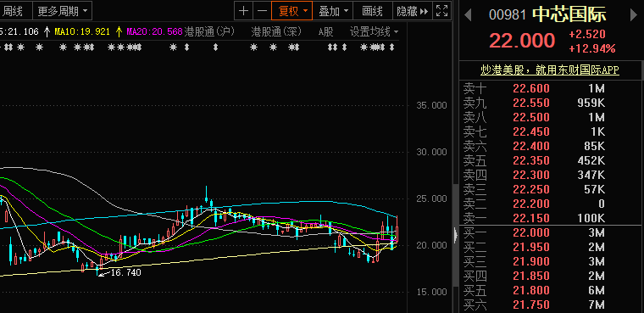The height and width of the screenshot is (313, 644).
Task: Click the 7M volume in 买六 row
Action: (x=596, y=305)
